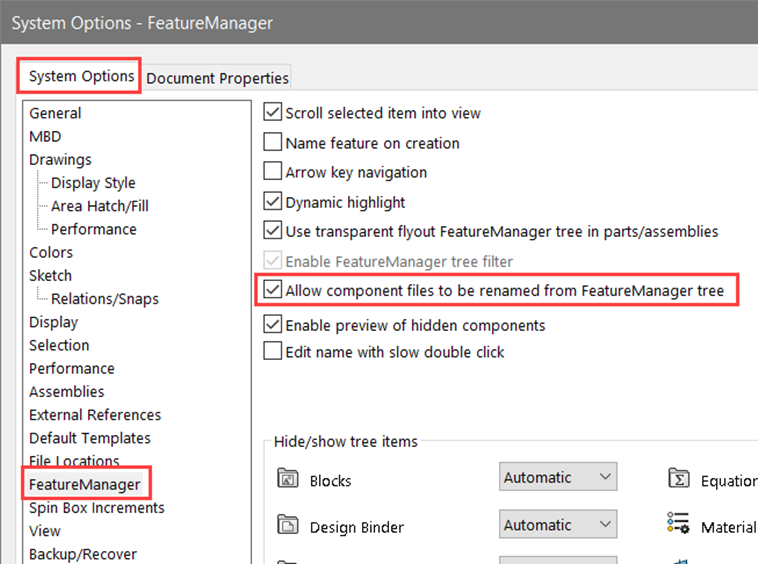Viewport: 758px width, 564px height.
Task: Switch to Document Properties tab
Action: coord(218,78)
